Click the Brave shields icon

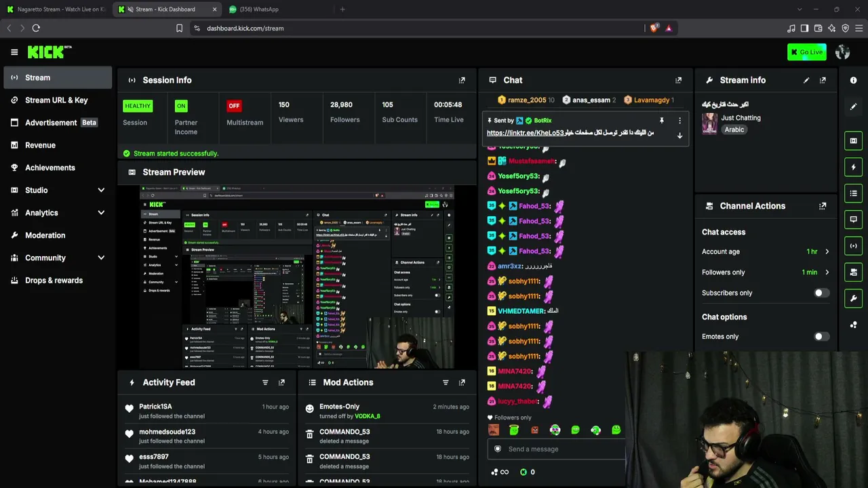(654, 28)
